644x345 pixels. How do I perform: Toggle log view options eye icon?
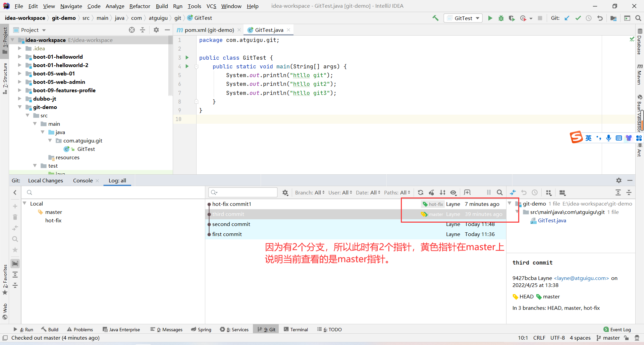click(453, 192)
